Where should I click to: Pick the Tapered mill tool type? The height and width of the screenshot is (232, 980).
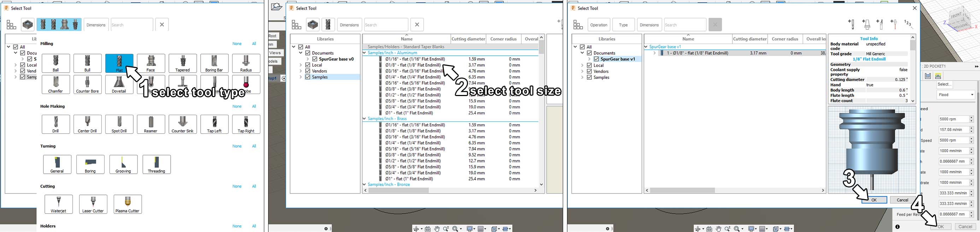183,63
